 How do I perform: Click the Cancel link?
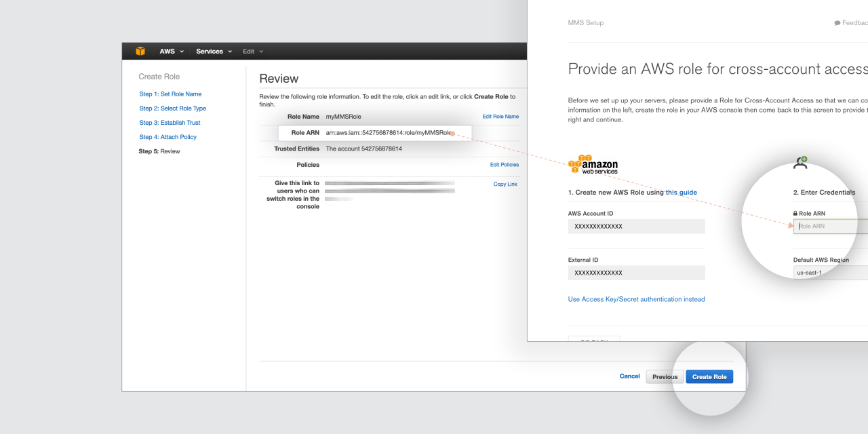(629, 376)
